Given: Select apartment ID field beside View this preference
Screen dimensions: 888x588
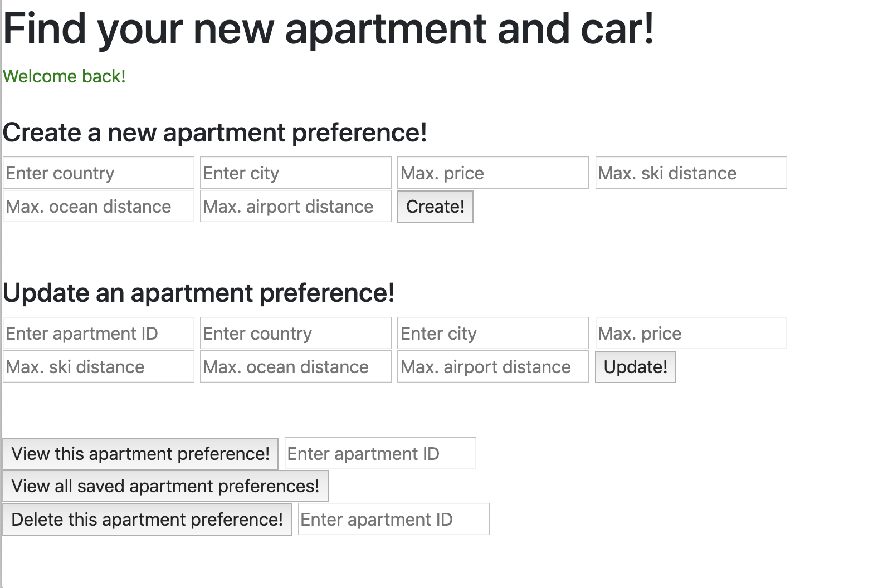Looking at the screenshot, I should click(380, 453).
